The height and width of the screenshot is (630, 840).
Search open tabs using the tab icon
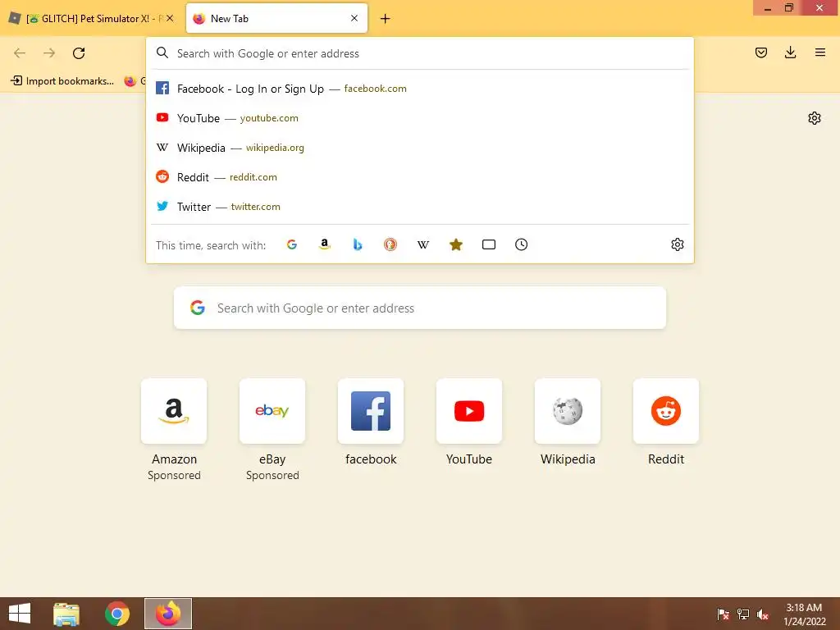[x=489, y=244]
